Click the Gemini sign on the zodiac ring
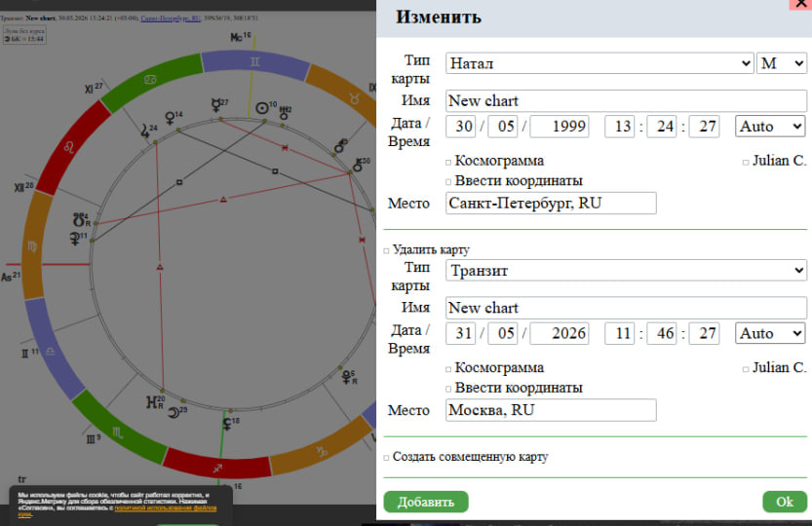 point(254,61)
